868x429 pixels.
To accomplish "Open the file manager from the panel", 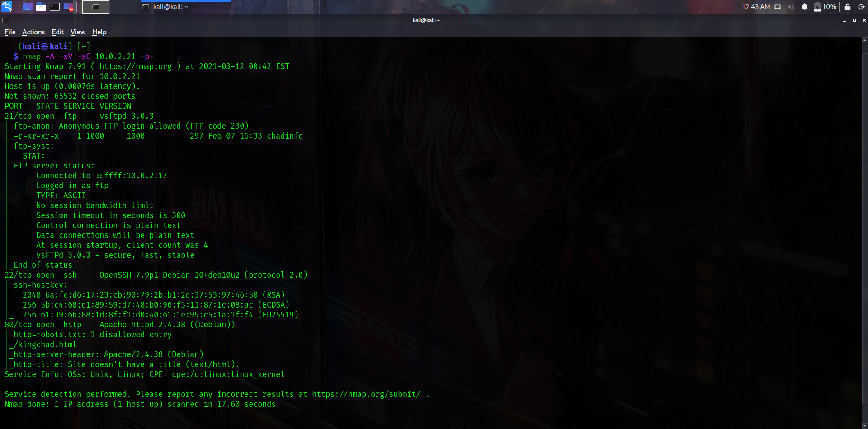I will [x=41, y=7].
